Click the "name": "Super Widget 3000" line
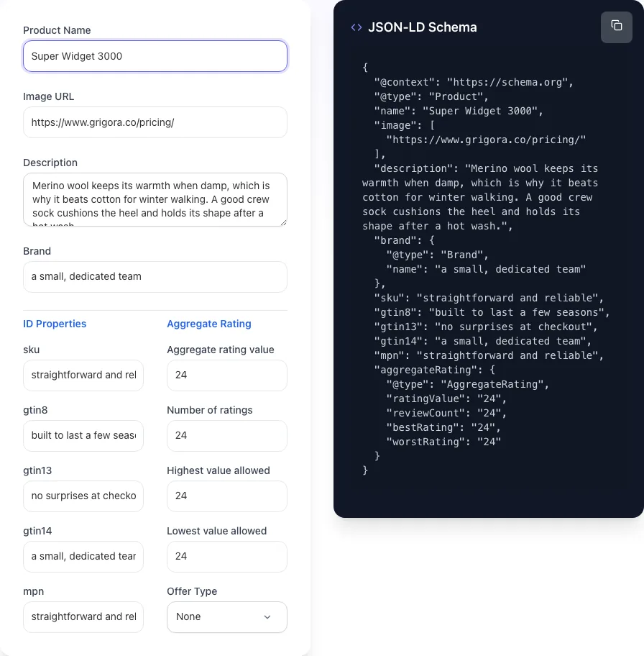 (x=459, y=111)
